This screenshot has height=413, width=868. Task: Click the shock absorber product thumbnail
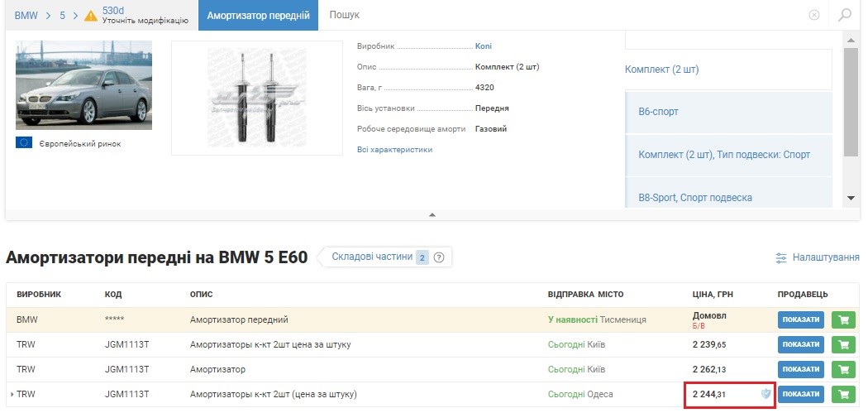(x=256, y=98)
